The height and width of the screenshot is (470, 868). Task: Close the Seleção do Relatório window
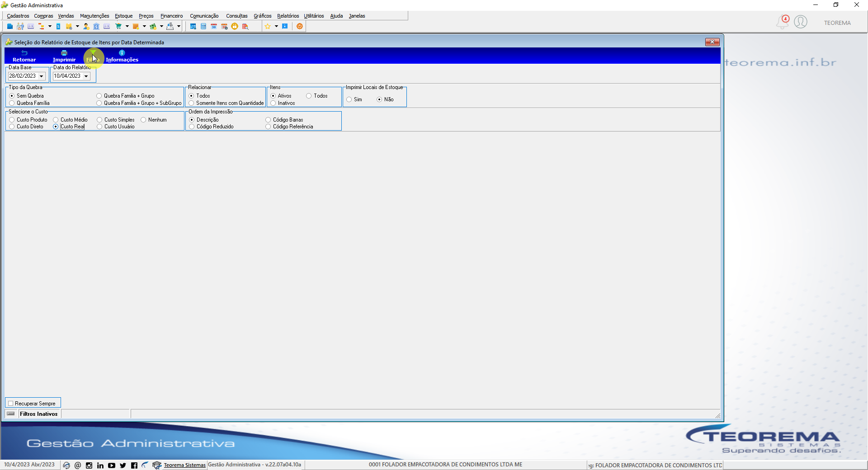pos(712,42)
